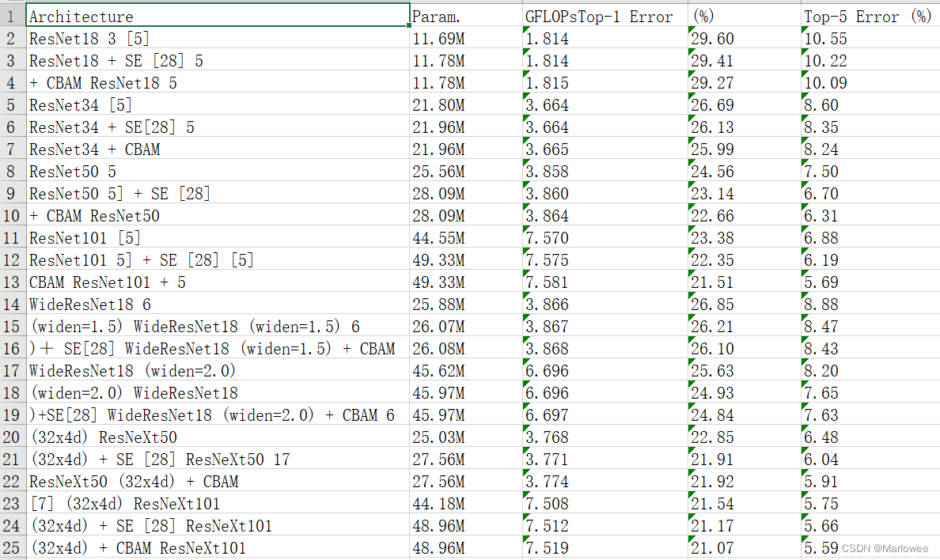Viewport: 940px width, 560px height.
Task: Select the GFLOPs value 3.858
Action: pos(605,172)
